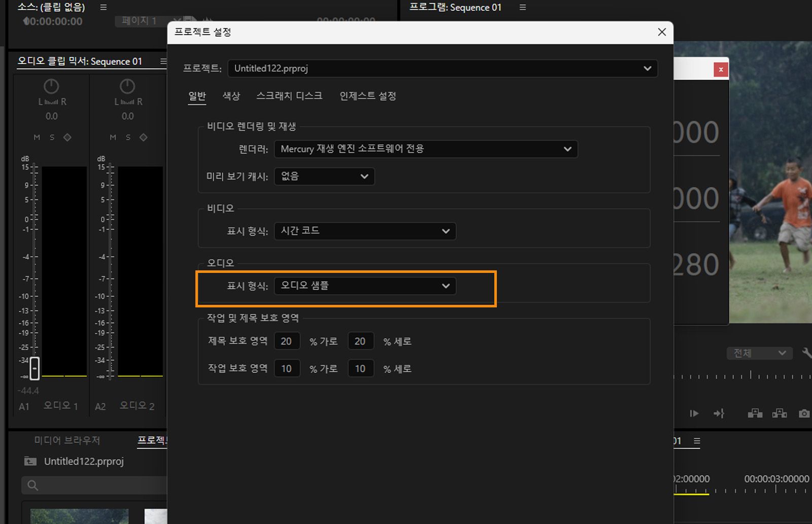This screenshot has width=812, height=524.
Task: Click the Play In to Out icon
Action: click(694, 413)
